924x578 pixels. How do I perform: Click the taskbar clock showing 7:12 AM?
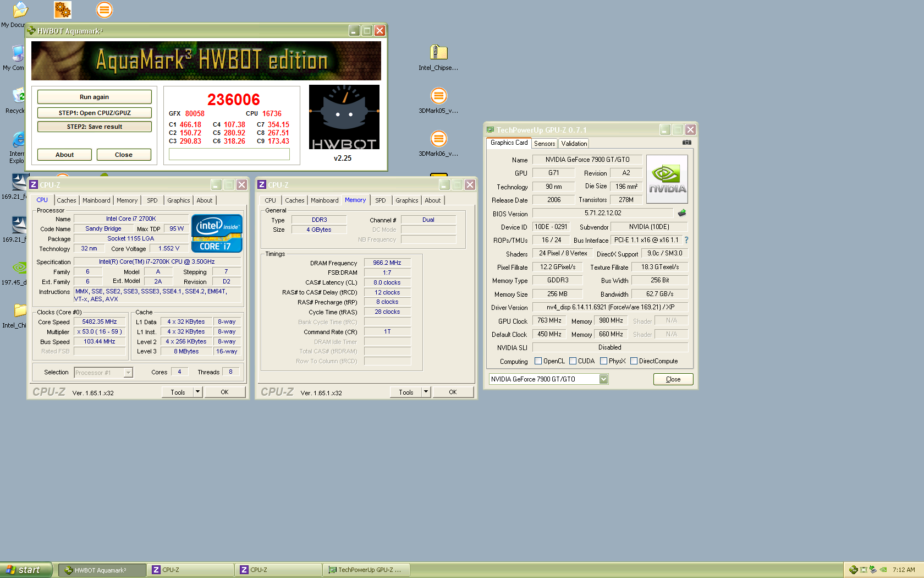[x=904, y=570]
